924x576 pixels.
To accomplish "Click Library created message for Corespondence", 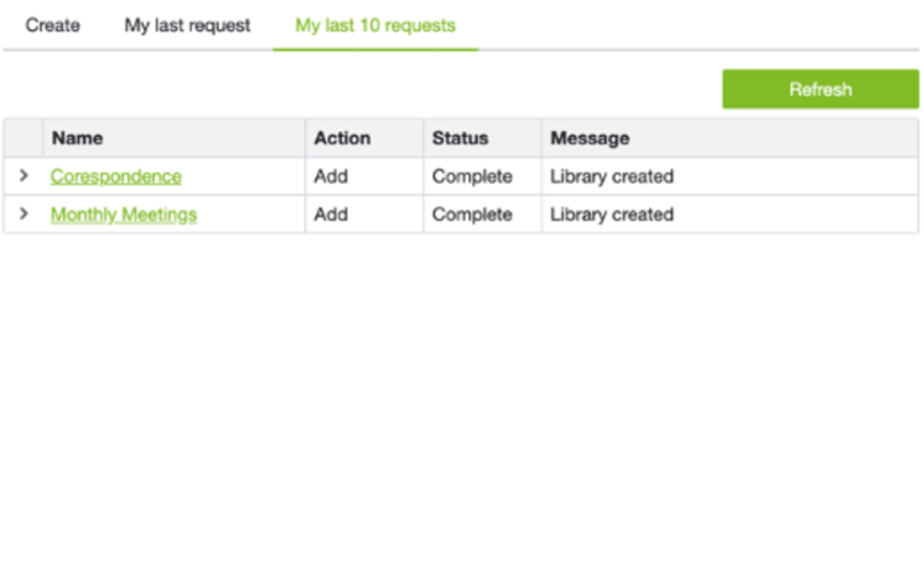I will click(x=611, y=176).
